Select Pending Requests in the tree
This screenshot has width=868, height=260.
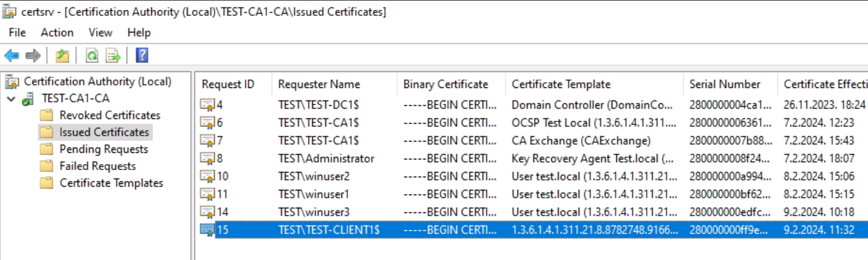104,150
